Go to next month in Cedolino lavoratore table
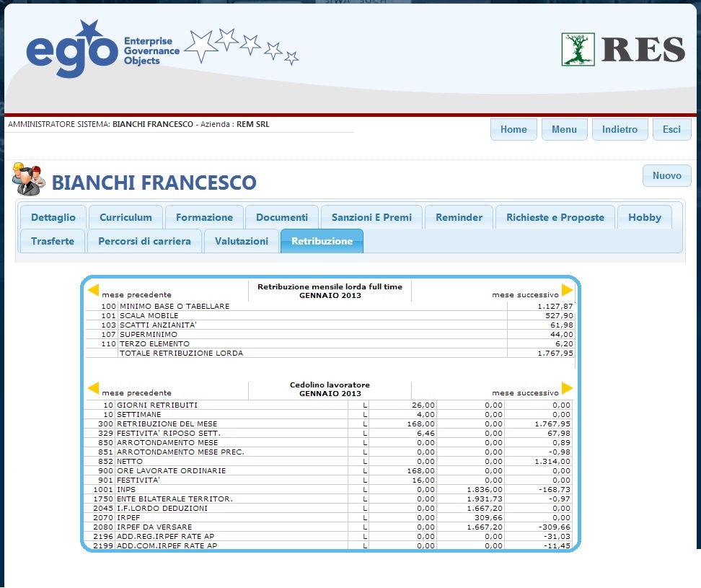Screen dimensions: 701x588 [567, 387]
